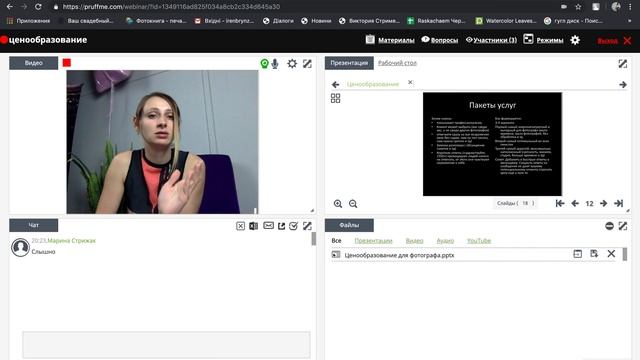Click the browser address bar URL
Screen dimensions: 640x360
click(171, 7)
